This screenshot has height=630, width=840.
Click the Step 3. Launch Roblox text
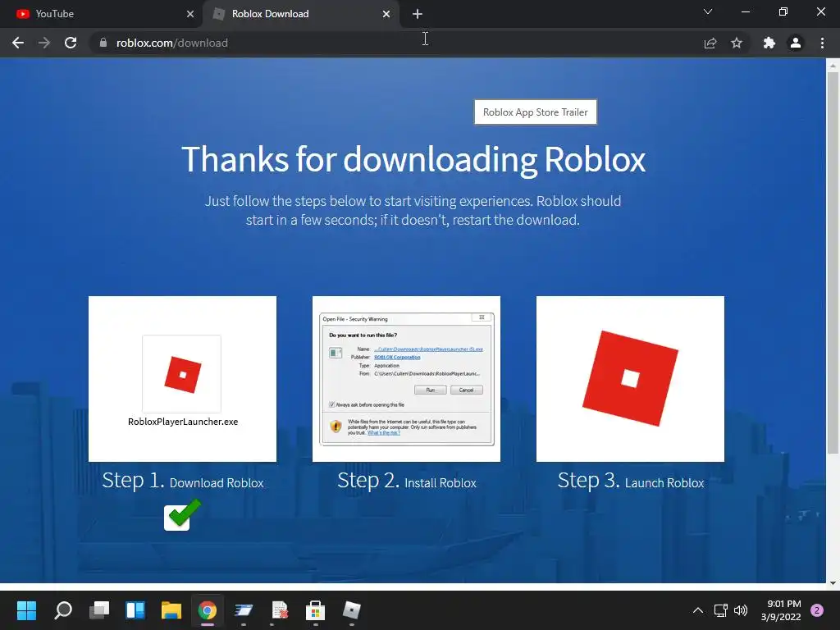[x=631, y=481]
